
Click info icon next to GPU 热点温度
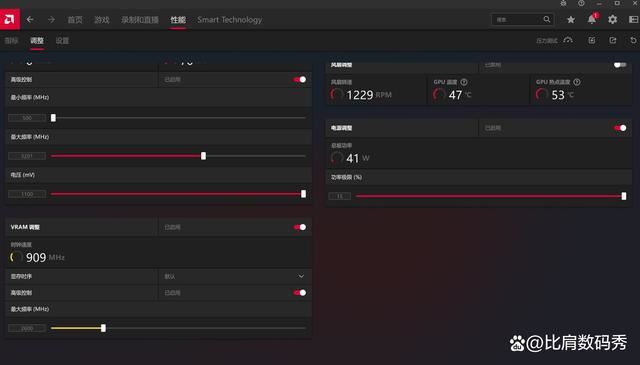point(577,82)
